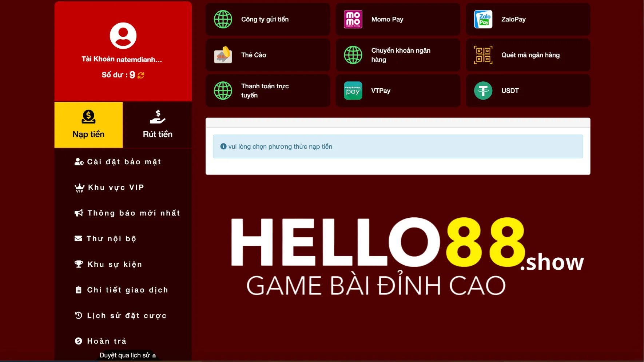Click the user profile avatar icon
The width and height of the screenshot is (644, 362).
point(123,36)
